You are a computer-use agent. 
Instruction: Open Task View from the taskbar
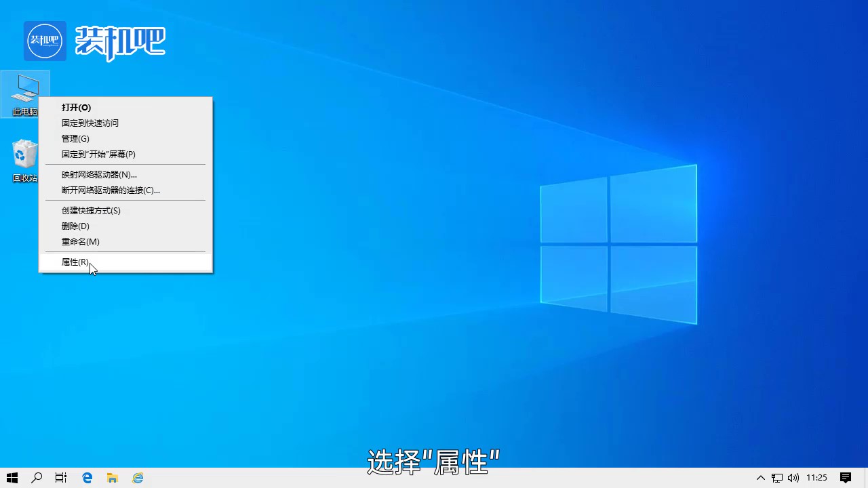coord(60,478)
